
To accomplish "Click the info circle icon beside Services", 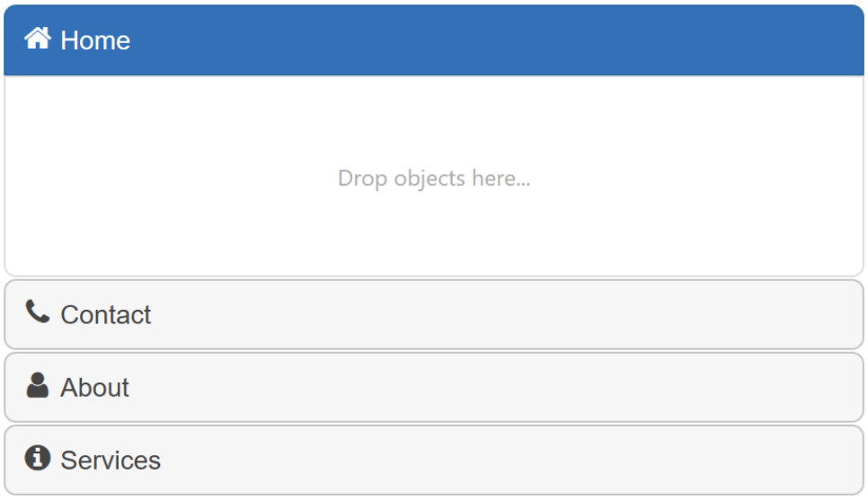I will (38, 458).
